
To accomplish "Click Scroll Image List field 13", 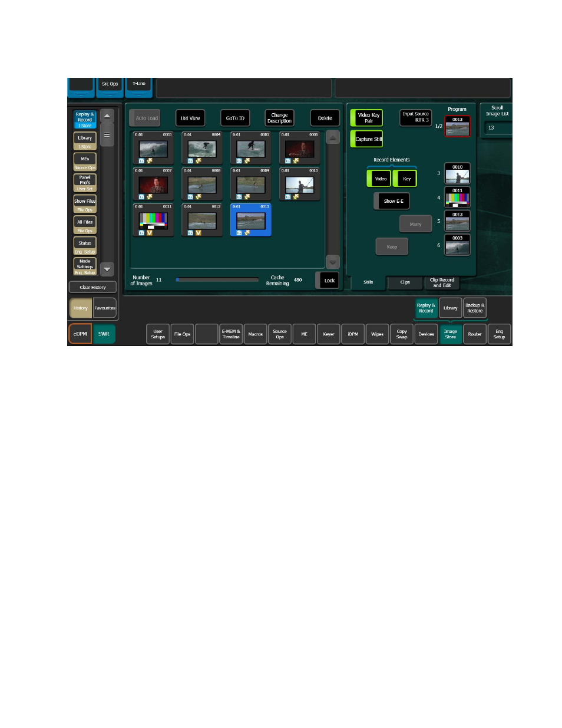I will 498,128.
